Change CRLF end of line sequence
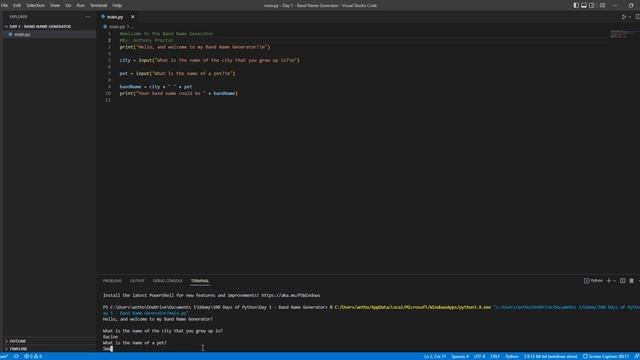Viewport: 640px width, 360px height. click(x=495, y=356)
